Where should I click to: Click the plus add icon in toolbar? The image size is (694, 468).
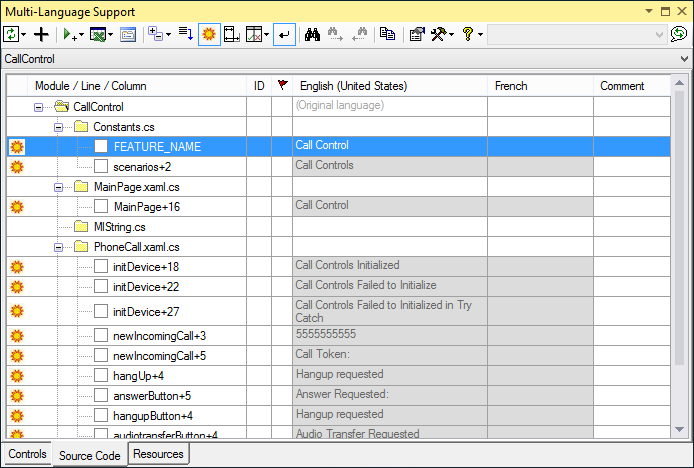[41, 34]
